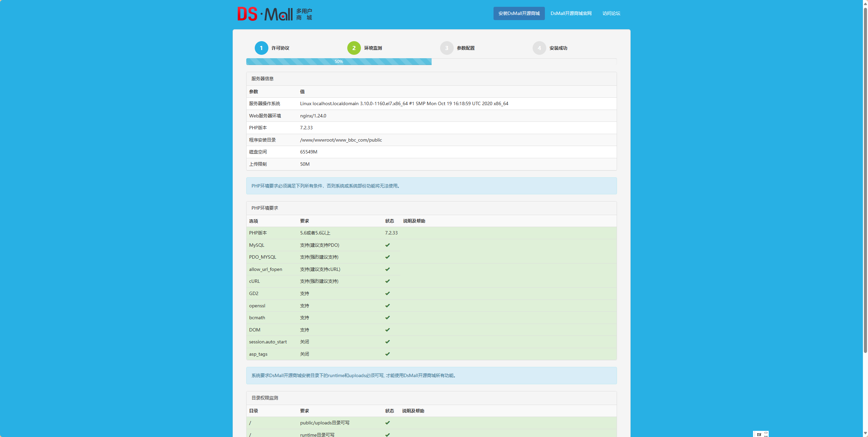The image size is (868, 437).
Task: Click the 50% installation progress bar
Action: [339, 62]
